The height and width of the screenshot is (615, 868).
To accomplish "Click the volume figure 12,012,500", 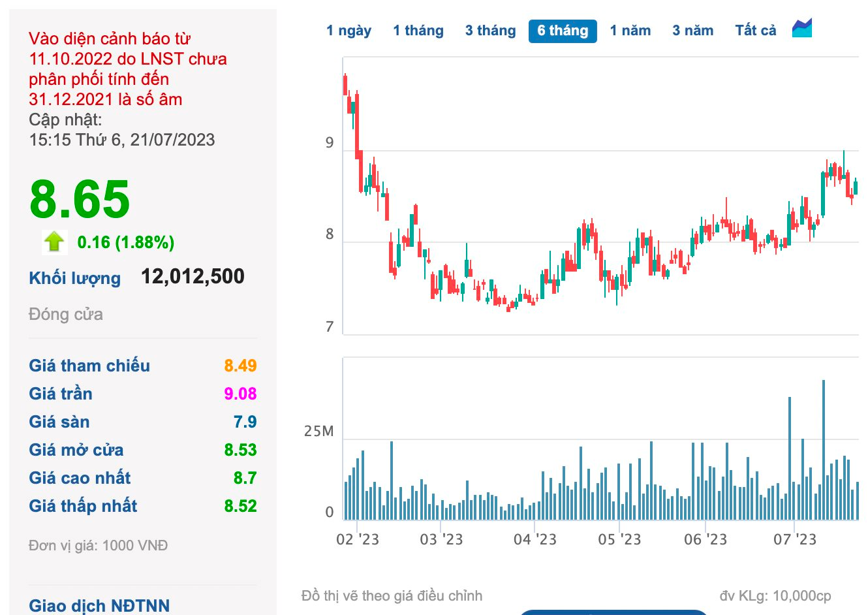I will (x=193, y=276).
